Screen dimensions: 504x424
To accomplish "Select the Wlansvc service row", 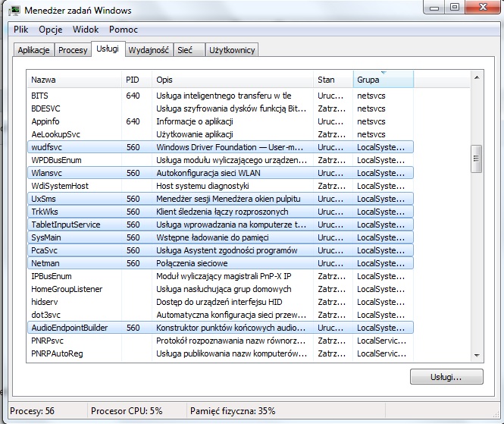I will (x=221, y=173).
